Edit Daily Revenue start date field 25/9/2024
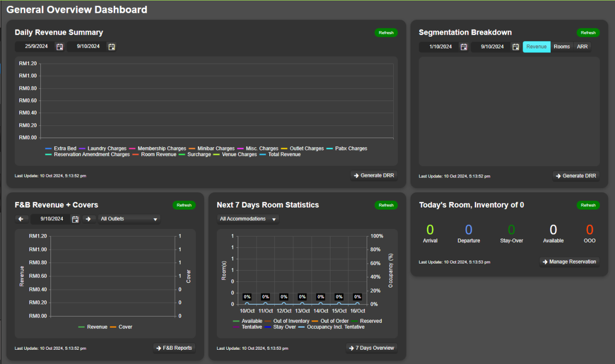Image resolution: width=615 pixels, height=364 pixels. (x=35, y=47)
